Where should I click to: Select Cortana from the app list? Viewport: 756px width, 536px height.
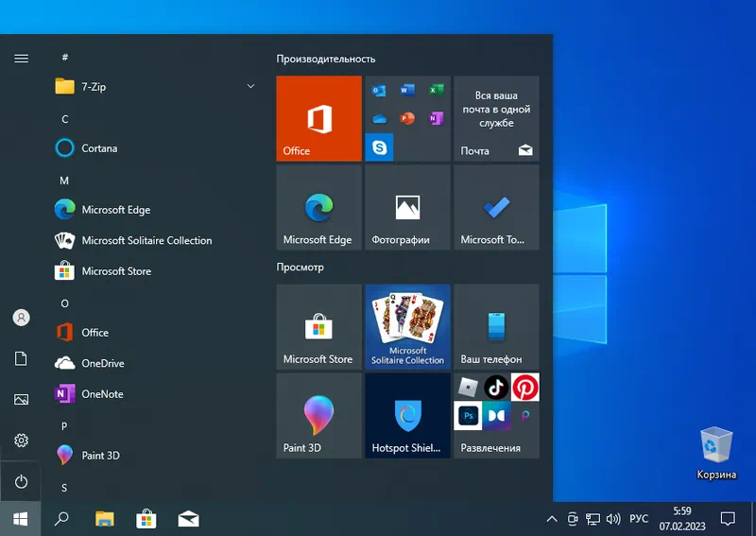99,148
